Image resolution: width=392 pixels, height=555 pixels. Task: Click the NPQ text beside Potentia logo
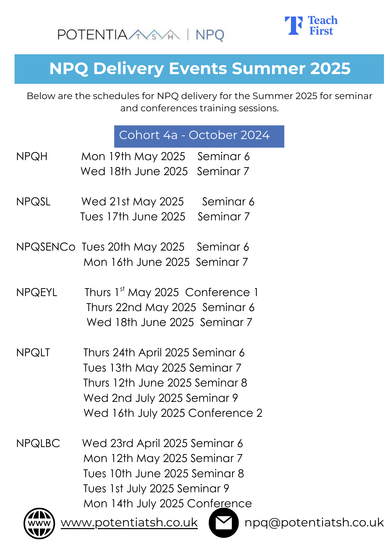[x=210, y=35]
